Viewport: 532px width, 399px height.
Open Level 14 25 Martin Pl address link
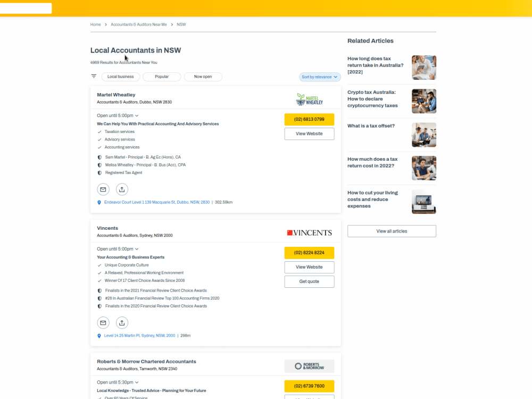point(139,336)
